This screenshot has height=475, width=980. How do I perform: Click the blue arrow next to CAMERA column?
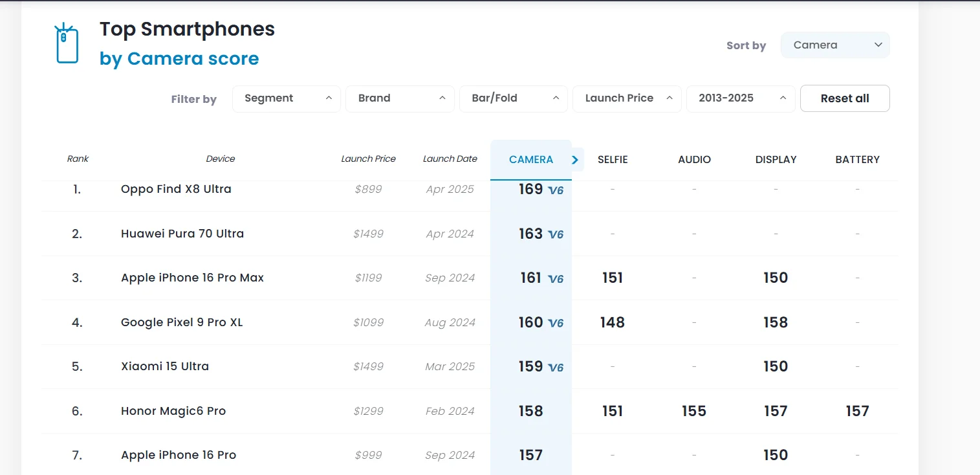tap(575, 159)
